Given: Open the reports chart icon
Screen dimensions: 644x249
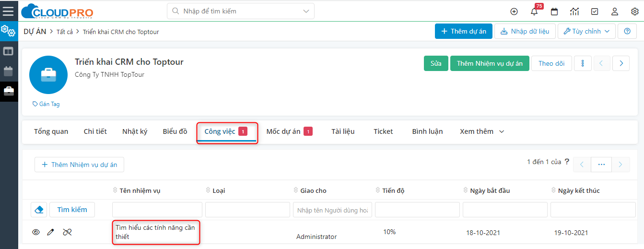Looking at the screenshot, I should [x=574, y=12].
